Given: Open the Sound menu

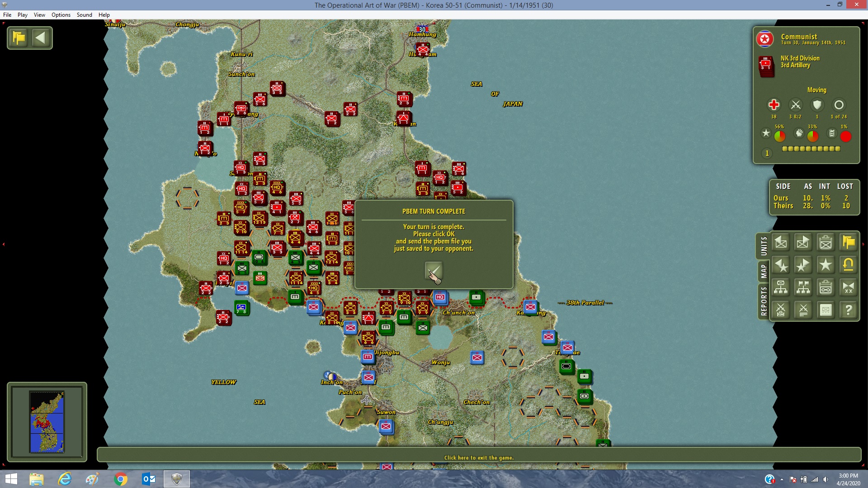Looking at the screenshot, I should [x=85, y=15].
